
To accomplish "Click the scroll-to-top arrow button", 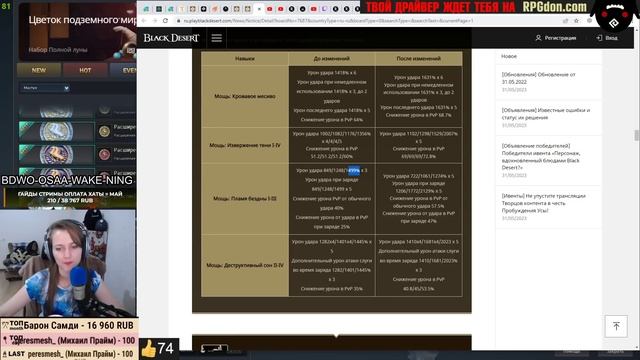I will [x=616, y=326].
